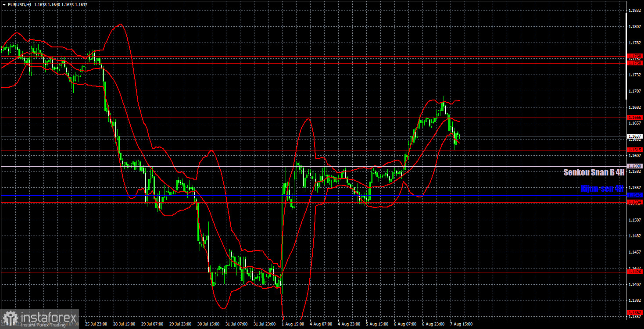The width and height of the screenshot is (644, 329).
Task: Click the 7 Aug 15:00 time label
Action: [462, 324]
